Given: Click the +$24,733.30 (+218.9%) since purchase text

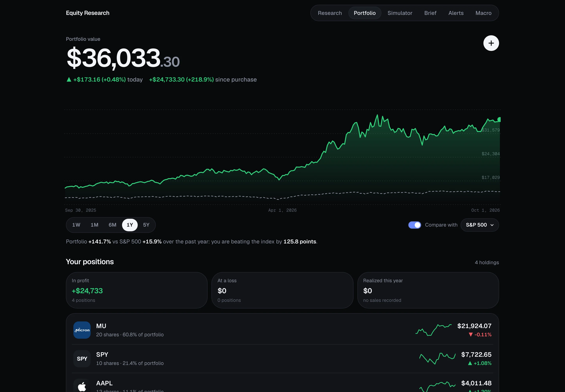Looking at the screenshot, I should [x=203, y=80].
